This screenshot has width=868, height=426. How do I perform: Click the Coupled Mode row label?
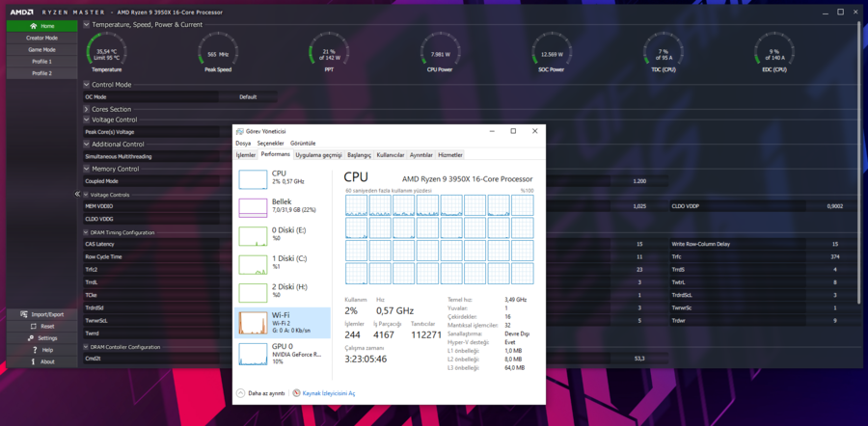(x=101, y=181)
